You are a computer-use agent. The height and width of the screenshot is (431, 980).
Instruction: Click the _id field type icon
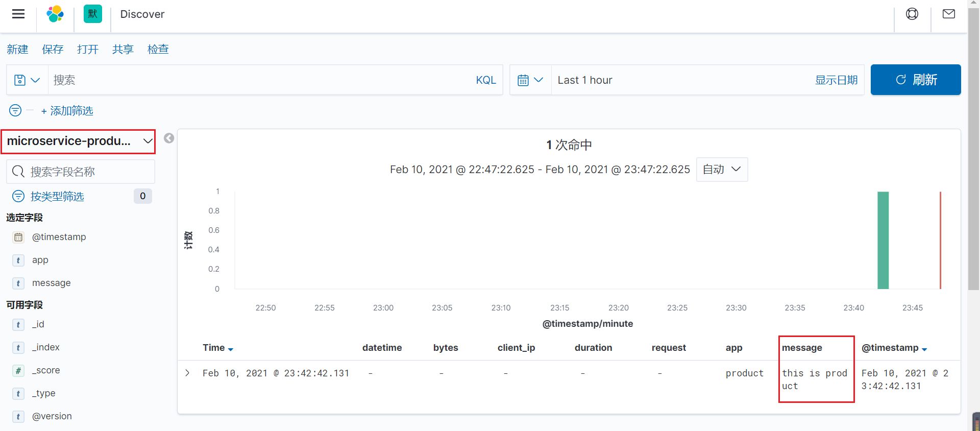(x=18, y=325)
